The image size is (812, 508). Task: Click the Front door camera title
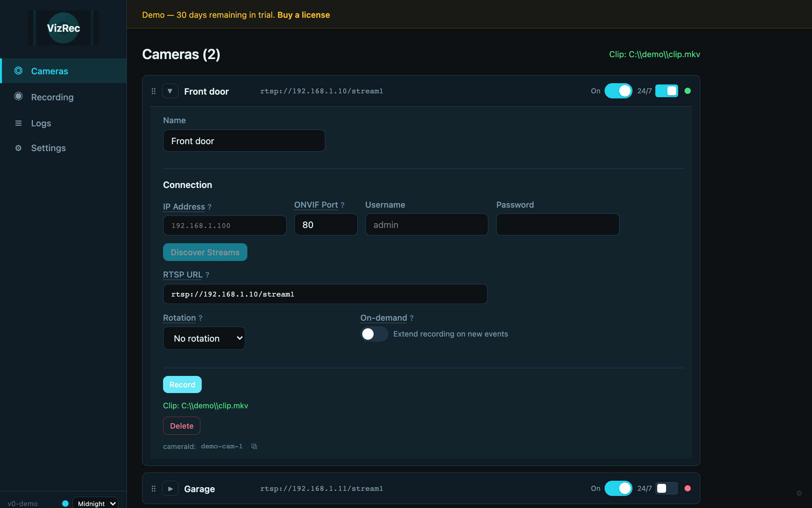[206, 91]
